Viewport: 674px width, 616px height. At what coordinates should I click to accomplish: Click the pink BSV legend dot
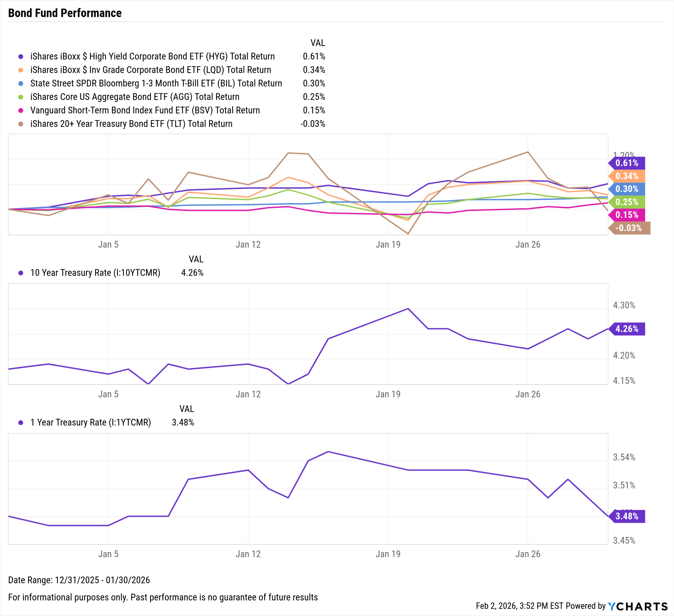coord(21,111)
